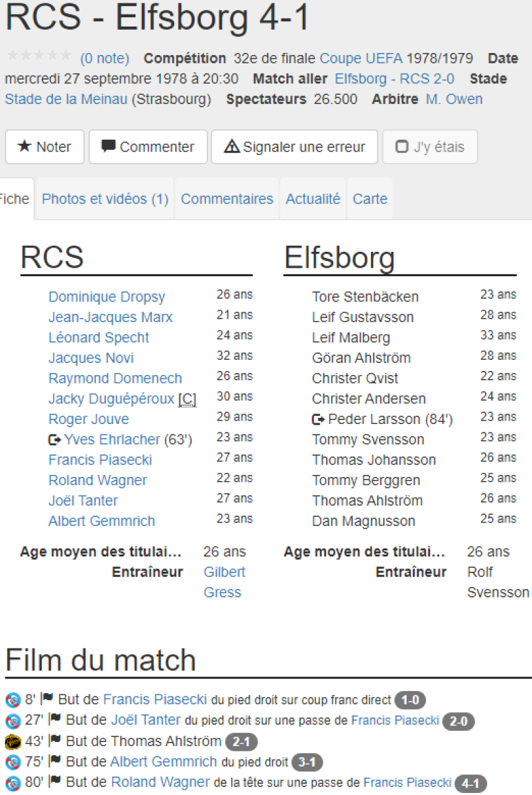
Task: Tick the J'y étais checkbox
Action: coord(401,147)
